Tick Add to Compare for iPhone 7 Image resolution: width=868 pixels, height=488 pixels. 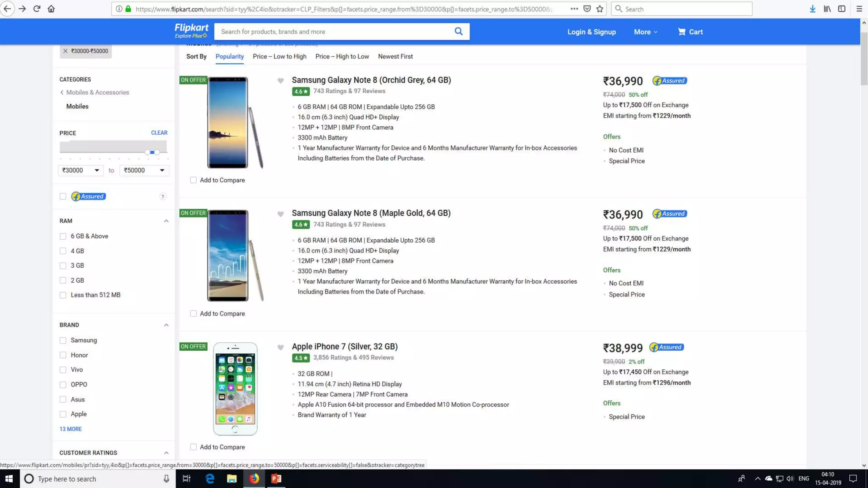[x=193, y=447]
